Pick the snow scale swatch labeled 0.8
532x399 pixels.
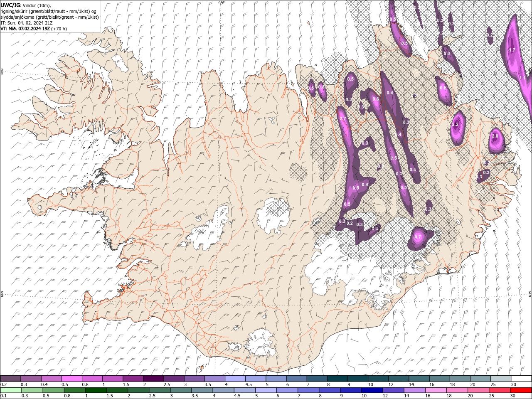[92, 379]
